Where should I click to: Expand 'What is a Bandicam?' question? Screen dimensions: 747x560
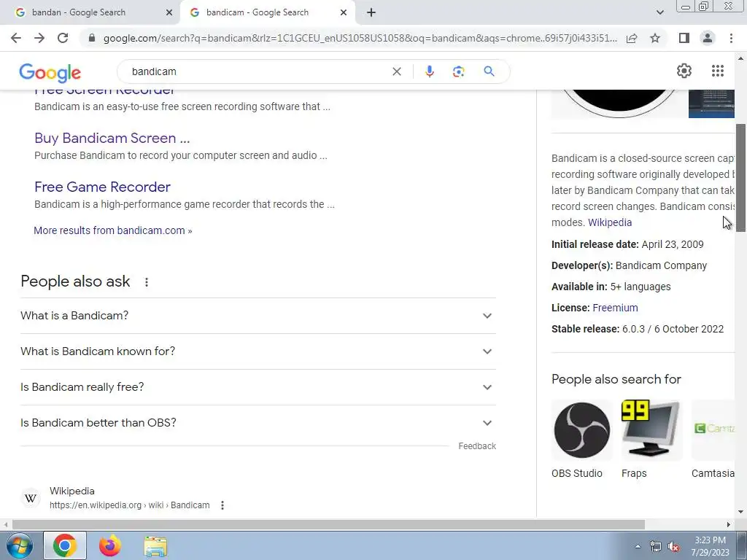(258, 316)
